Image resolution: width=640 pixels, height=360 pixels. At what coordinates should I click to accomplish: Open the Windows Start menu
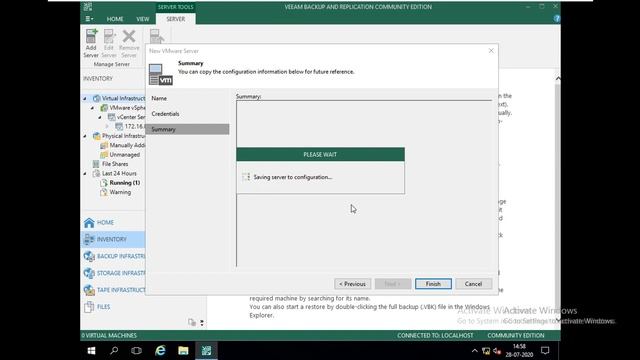pos(91,351)
